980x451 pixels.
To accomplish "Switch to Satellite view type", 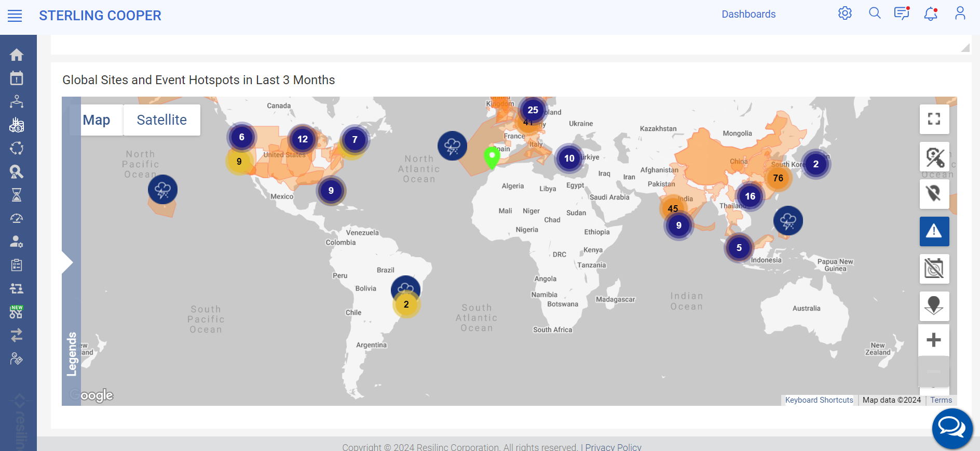I will coord(162,120).
